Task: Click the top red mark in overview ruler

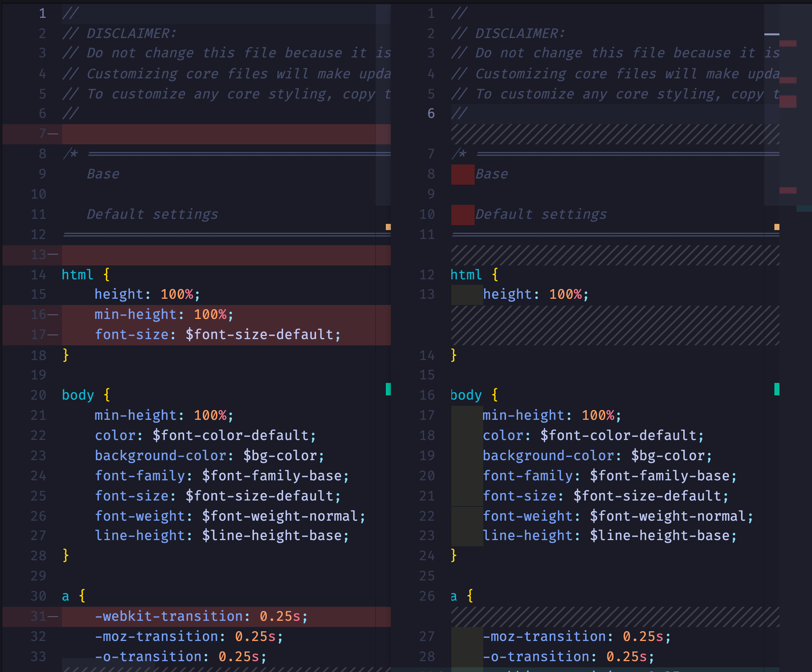Action: pyautogui.click(x=788, y=43)
